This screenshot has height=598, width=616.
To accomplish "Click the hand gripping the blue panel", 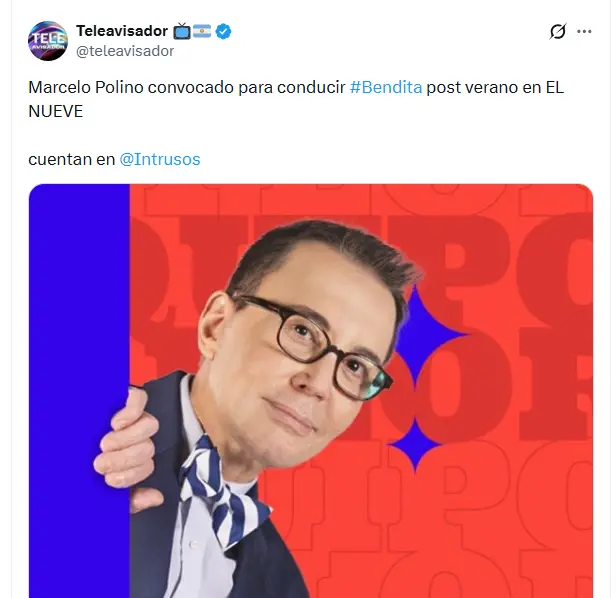I will pyautogui.click(x=126, y=448).
